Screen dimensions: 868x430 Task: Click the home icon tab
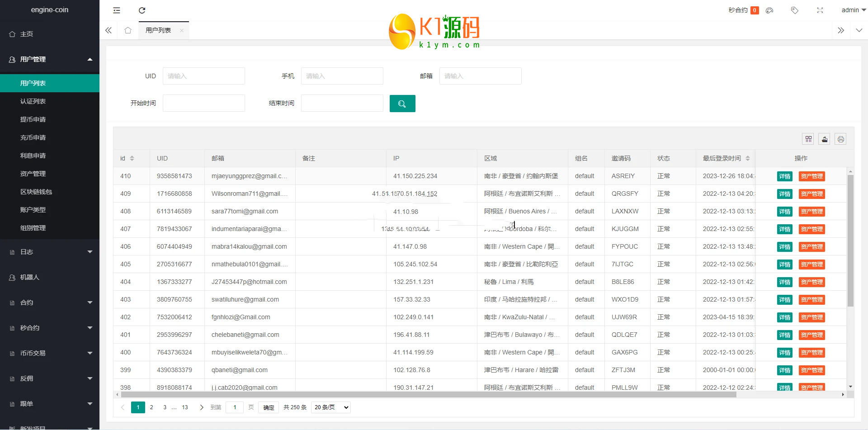click(128, 30)
